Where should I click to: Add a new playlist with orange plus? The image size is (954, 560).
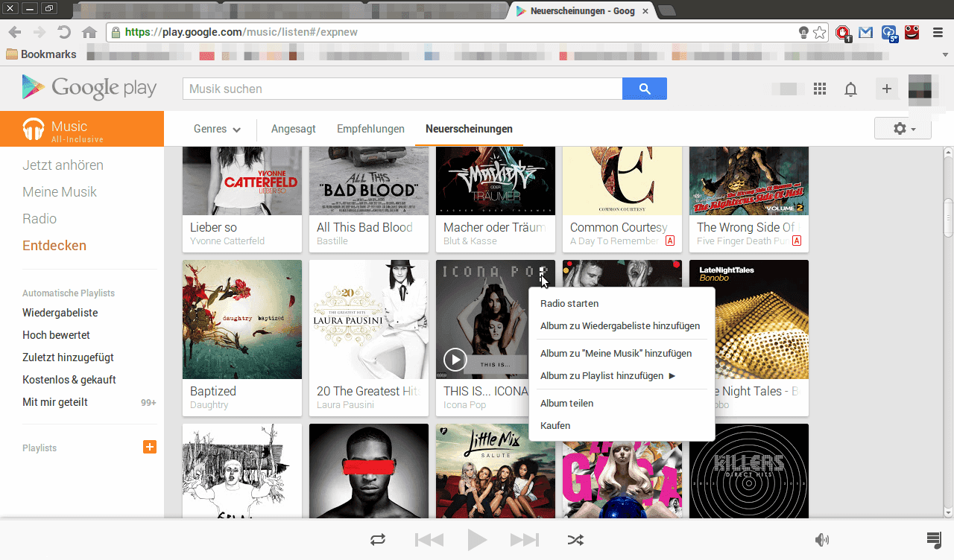coord(150,447)
